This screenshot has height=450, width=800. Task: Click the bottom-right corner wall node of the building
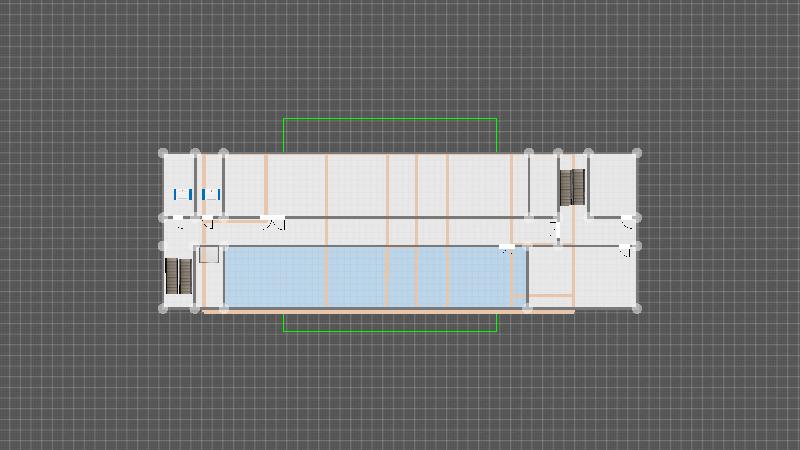point(637,308)
